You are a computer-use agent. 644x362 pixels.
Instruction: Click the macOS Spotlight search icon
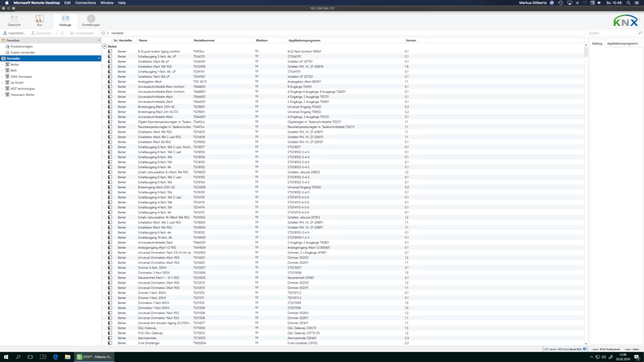(x=628, y=3)
